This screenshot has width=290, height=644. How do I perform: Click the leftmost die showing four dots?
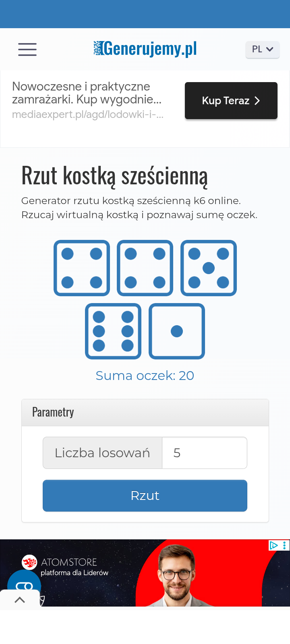pos(82,268)
